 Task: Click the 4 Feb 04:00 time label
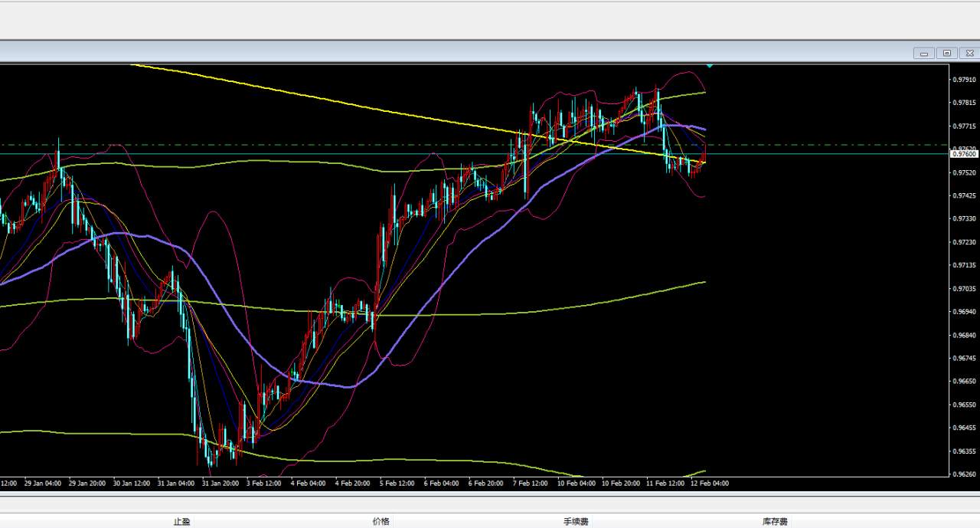pos(308,484)
